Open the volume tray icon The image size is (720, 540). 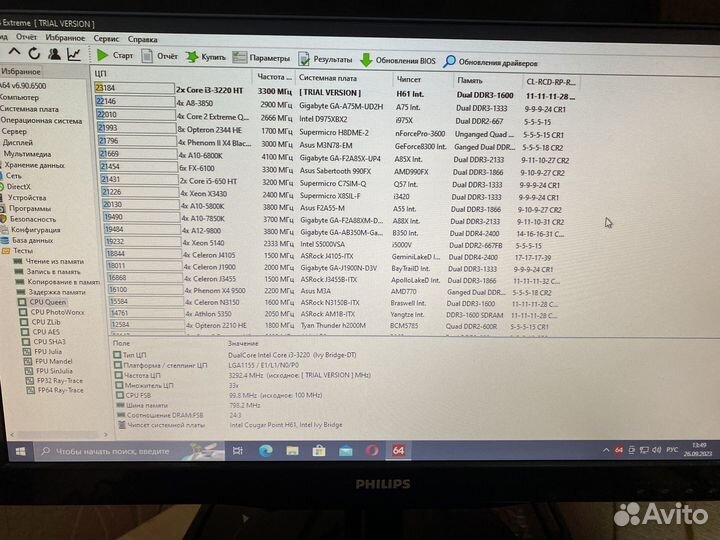pyautogui.click(x=657, y=450)
